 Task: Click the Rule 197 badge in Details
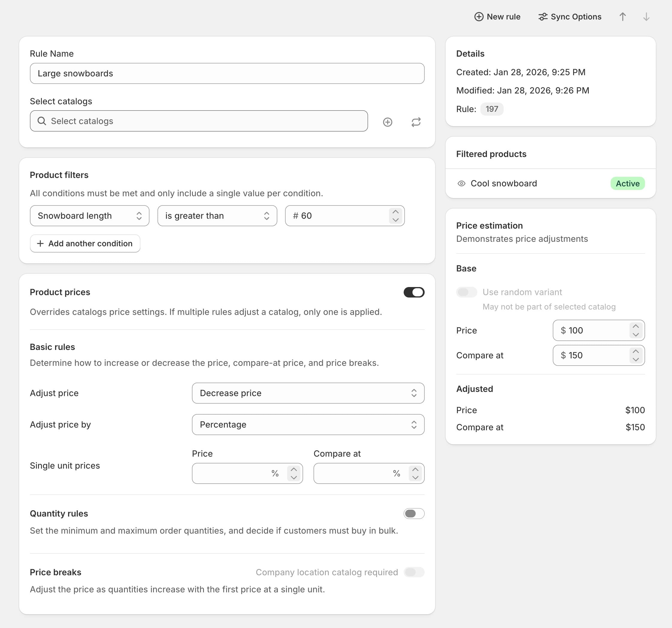(x=492, y=109)
